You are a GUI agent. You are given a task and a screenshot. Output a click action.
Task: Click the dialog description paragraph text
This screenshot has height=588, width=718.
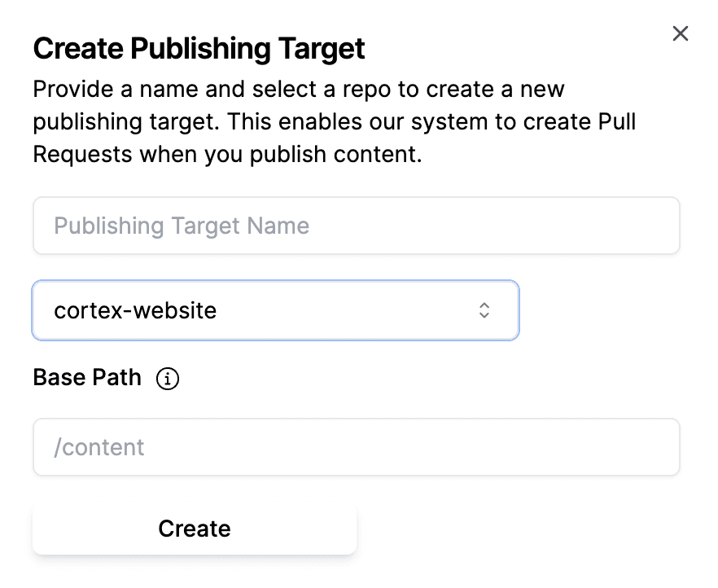tap(334, 121)
